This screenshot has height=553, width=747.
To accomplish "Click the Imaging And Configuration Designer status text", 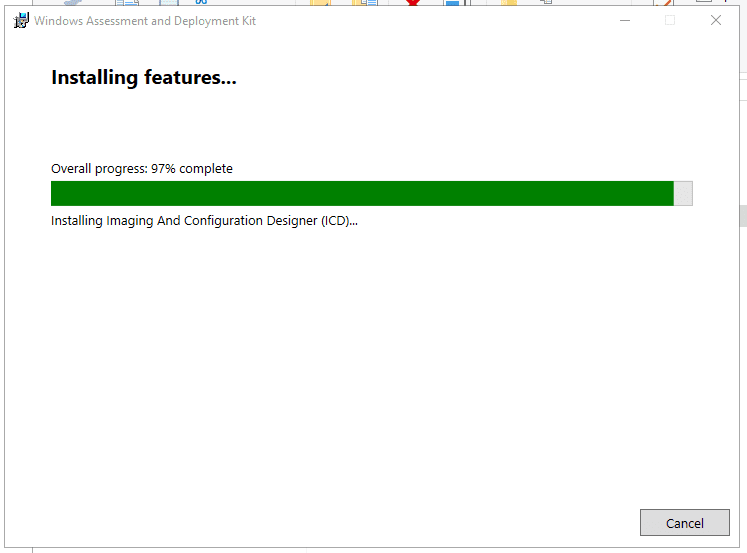I will point(204,221).
